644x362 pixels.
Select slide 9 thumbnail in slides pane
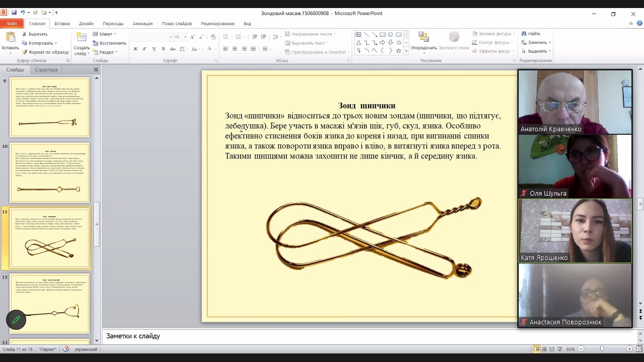tap(50, 107)
